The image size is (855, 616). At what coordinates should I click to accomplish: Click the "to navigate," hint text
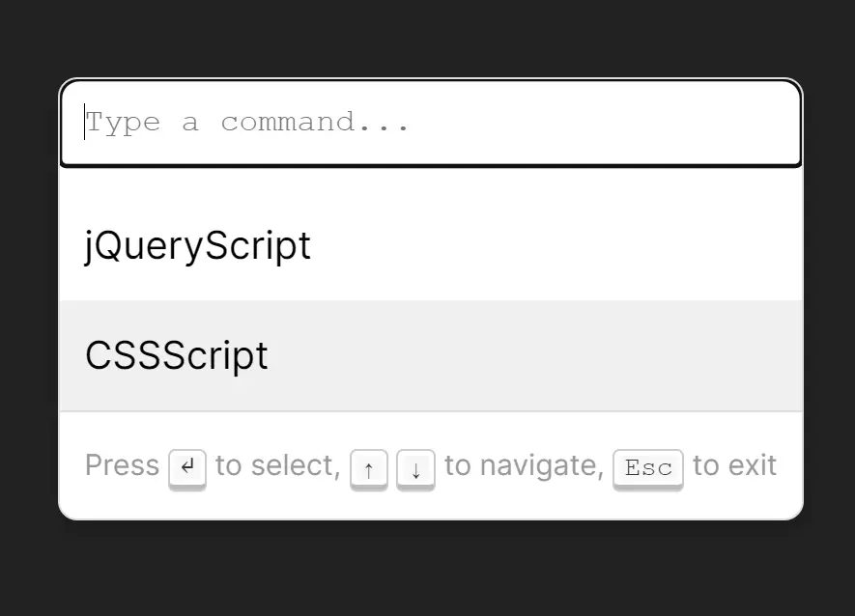pos(524,465)
